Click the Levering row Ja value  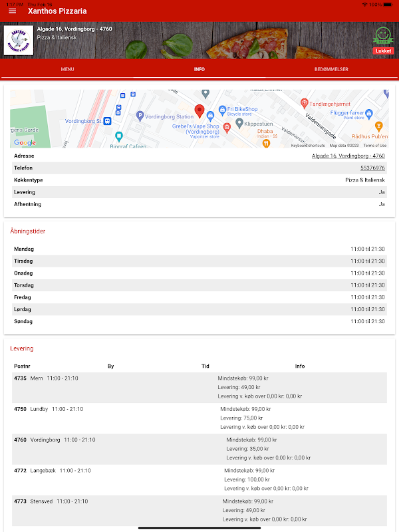(x=382, y=192)
